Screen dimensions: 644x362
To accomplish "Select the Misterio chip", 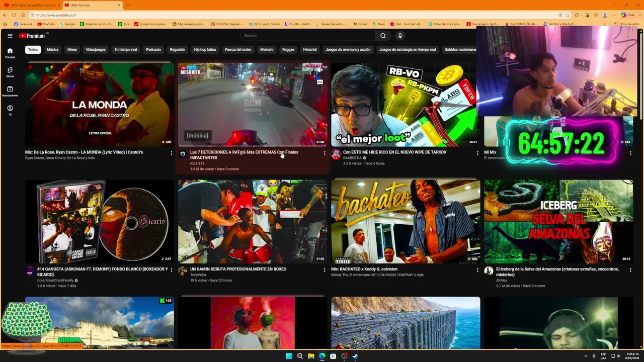I will point(267,50).
